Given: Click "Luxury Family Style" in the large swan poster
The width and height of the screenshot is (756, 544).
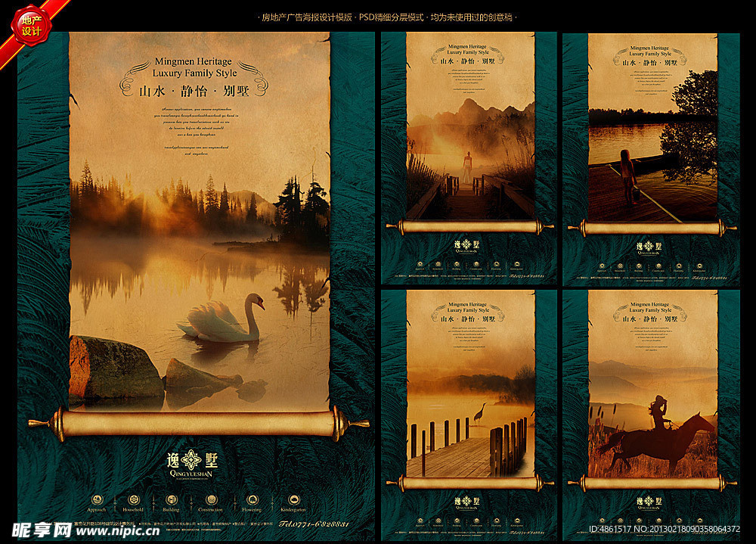Looking at the screenshot, I should pos(195,73).
